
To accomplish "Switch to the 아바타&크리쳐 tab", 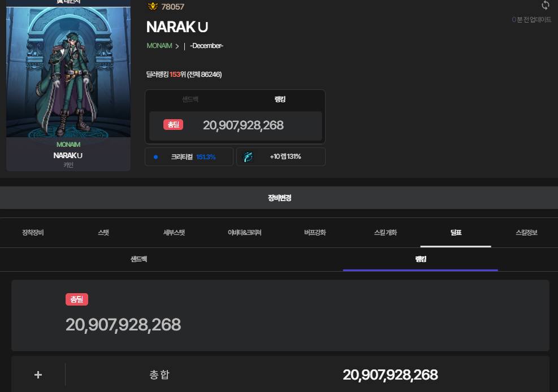I will coord(244,233).
